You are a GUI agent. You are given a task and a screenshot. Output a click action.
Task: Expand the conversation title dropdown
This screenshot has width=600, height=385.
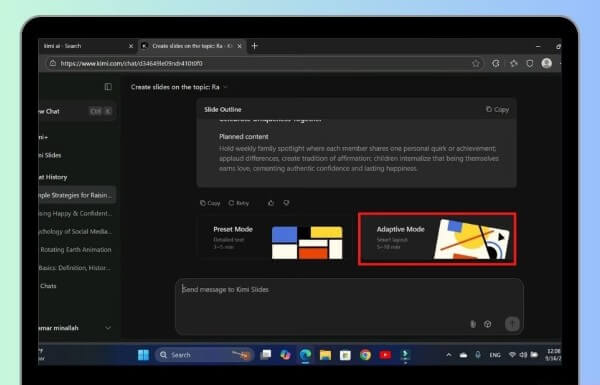(225, 87)
